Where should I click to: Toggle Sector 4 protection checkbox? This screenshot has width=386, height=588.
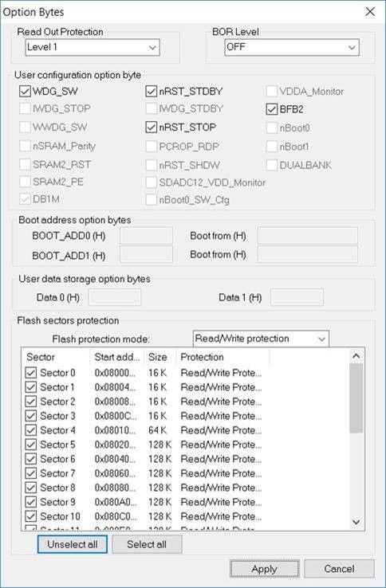30,430
